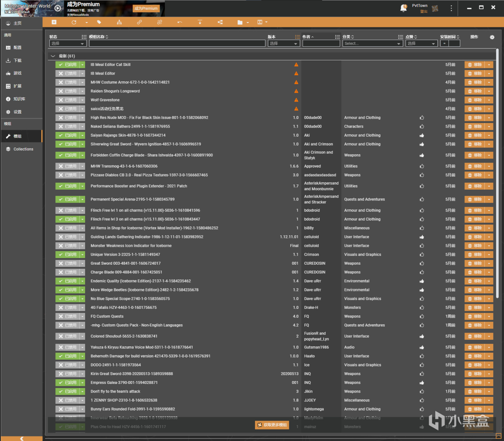The height and width of the screenshot is (441, 504).
Task: Enable the MHW Transmog mod
Action: click(67, 166)
